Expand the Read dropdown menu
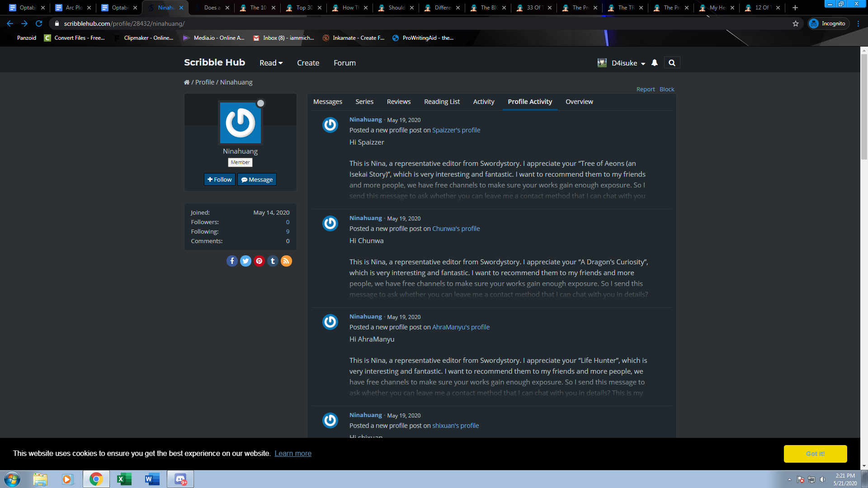The width and height of the screenshot is (868, 488). point(271,63)
